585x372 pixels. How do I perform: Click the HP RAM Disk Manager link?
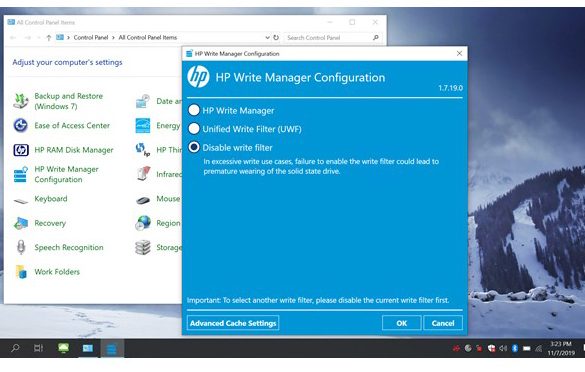click(74, 150)
